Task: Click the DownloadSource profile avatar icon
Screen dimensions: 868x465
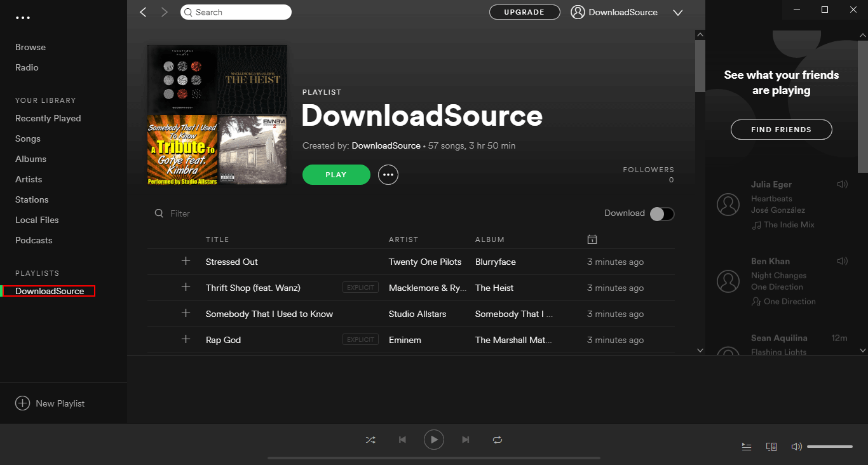Action: tap(578, 12)
